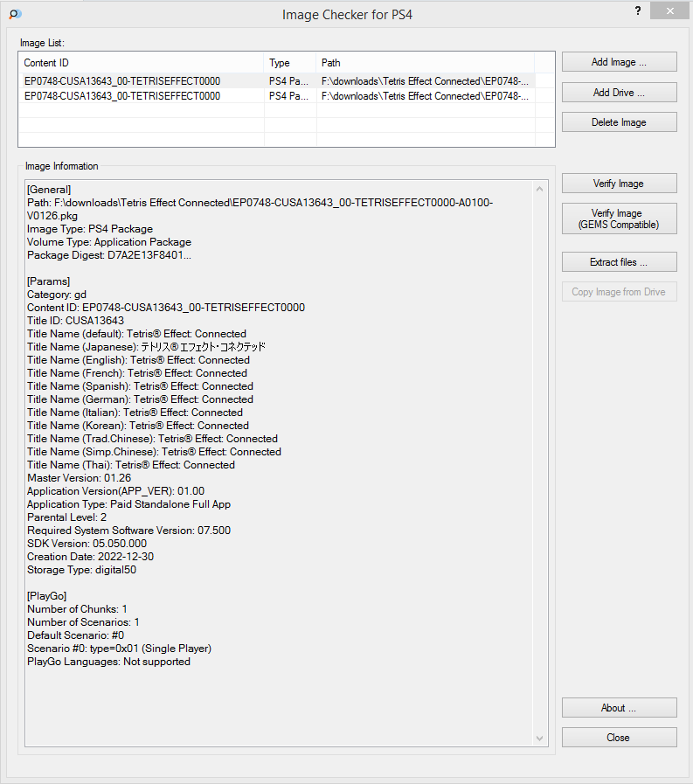The height and width of the screenshot is (784, 693).
Task: Sort by Path column header
Action: (x=426, y=63)
